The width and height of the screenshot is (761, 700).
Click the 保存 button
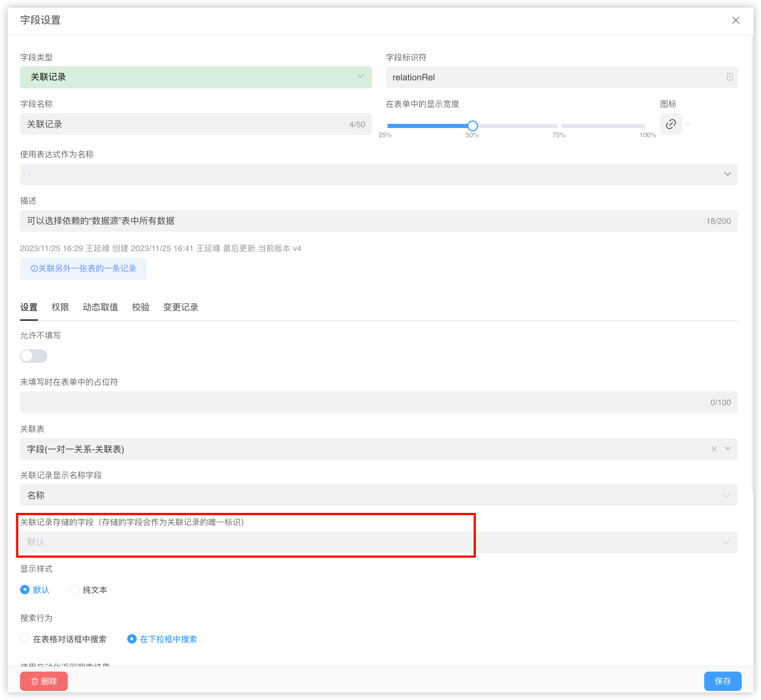722,681
